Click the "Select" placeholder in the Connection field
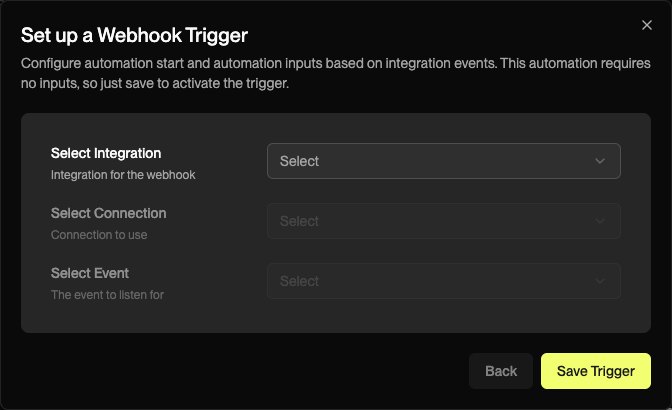This screenshot has width=672, height=410. point(299,221)
